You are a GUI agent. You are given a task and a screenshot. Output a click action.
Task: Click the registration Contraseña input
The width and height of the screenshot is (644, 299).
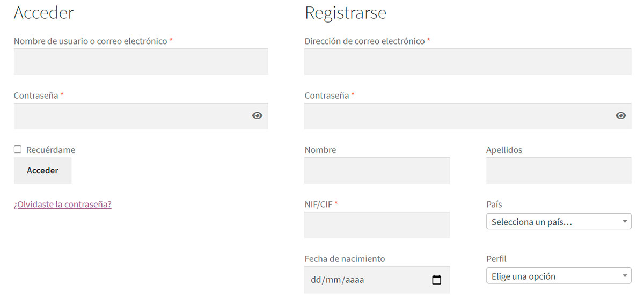point(468,116)
